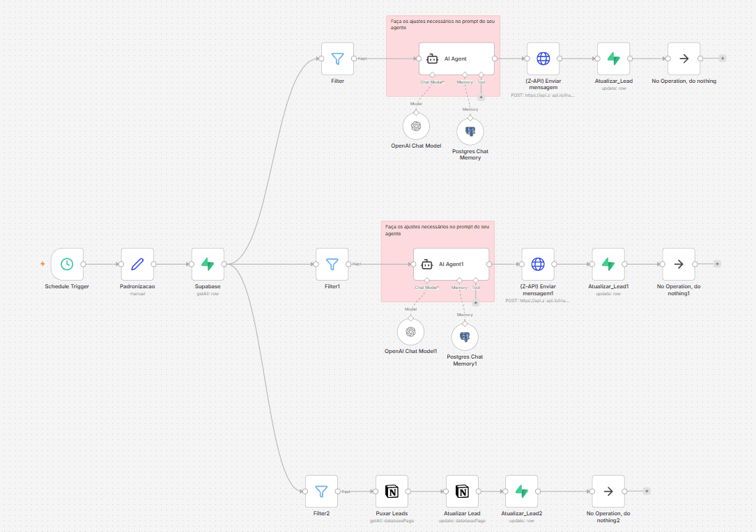756x532 pixels.
Task: Add node after No Operation, do nothing1
Action: click(x=717, y=264)
